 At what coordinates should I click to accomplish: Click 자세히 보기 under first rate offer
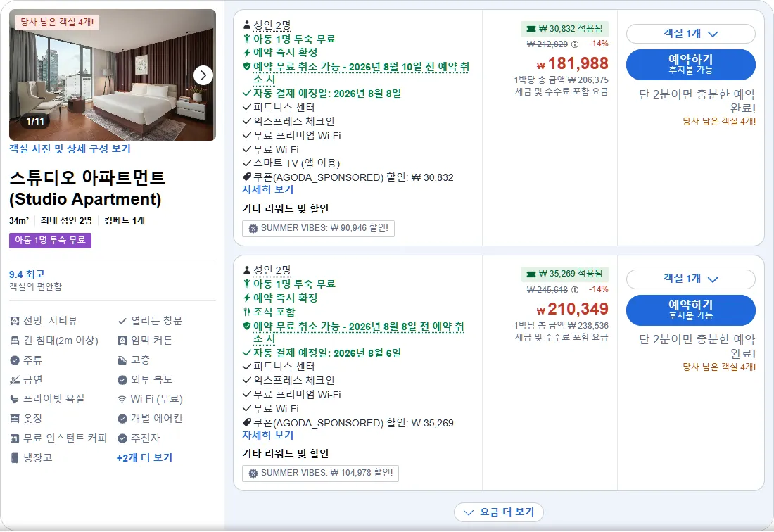click(x=267, y=189)
